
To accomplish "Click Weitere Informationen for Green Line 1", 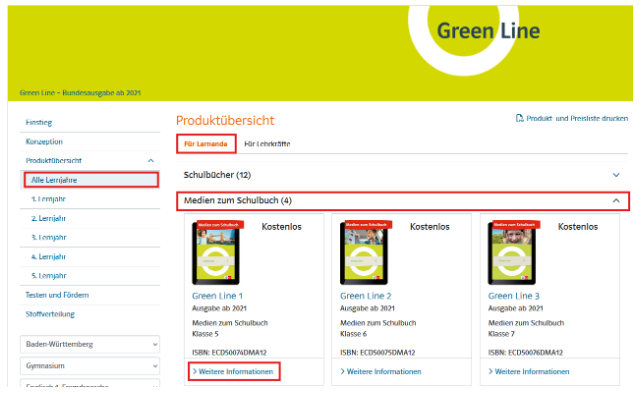I will coord(233,371).
